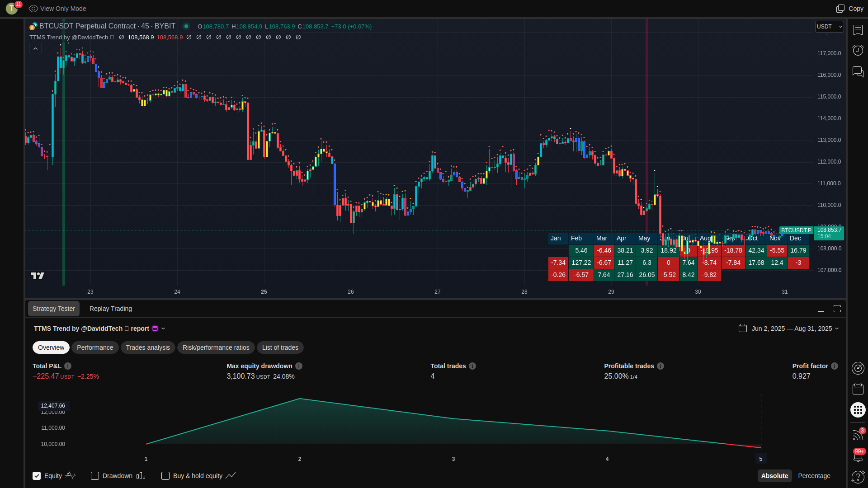The image size is (868, 488).
Task: Click the View Only Mode eye icon
Action: tap(33, 9)
